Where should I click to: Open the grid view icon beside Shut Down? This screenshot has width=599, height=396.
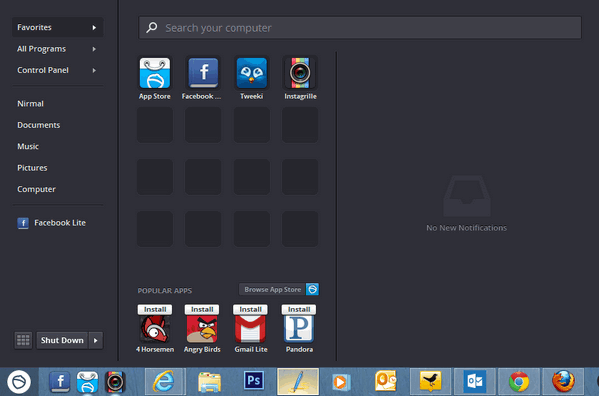point(23,340)
